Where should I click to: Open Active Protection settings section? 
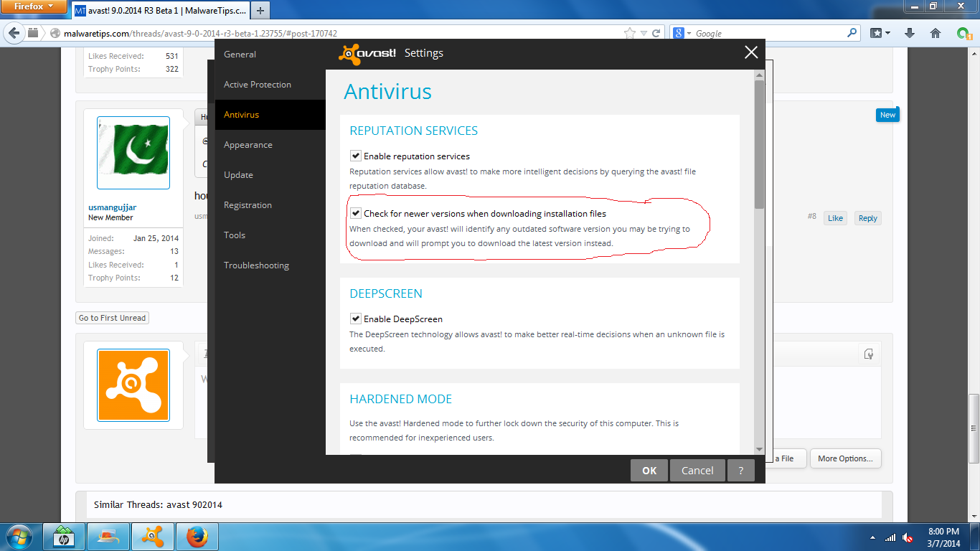270,85
